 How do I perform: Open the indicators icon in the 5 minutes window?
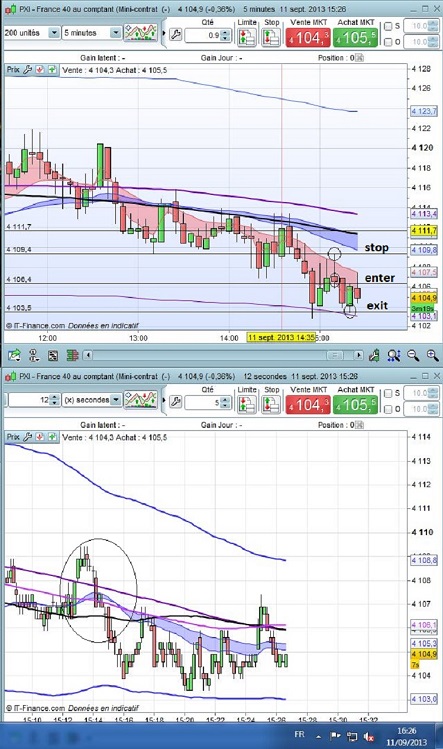tap(140, 32)
